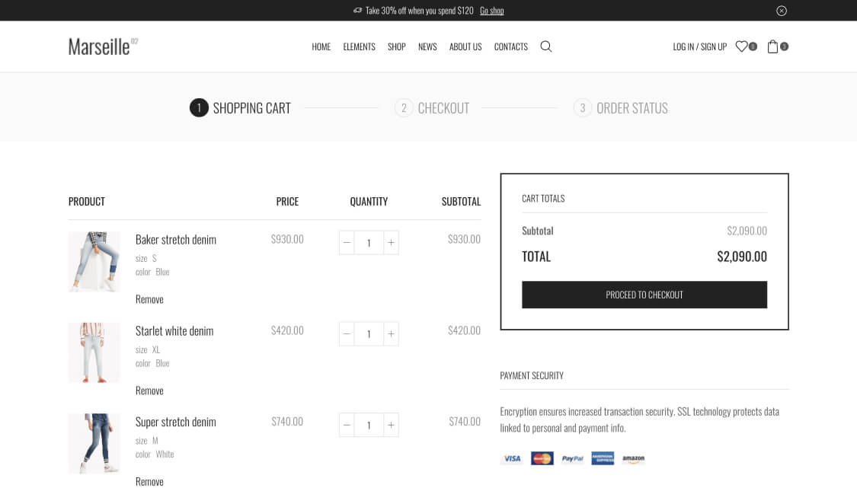This screenshot has width=857, height=504.
Task: Click Proceed to Checkout button
Action: 644,295
